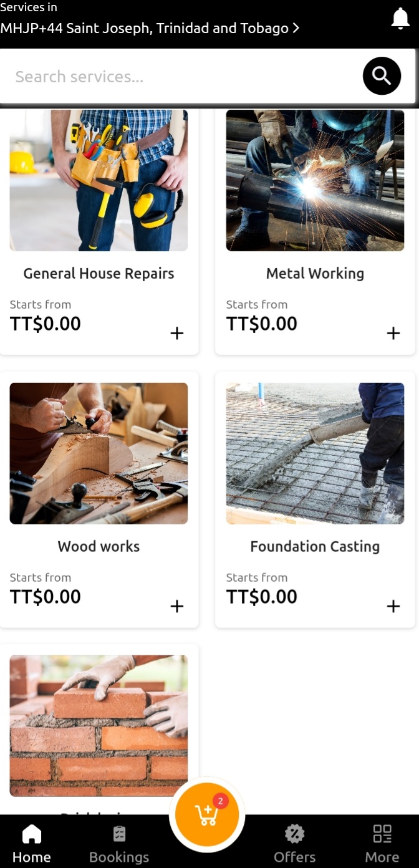Tap the Wood works carpentry image
This screenshot has height=868, width=419.
pyautogui.click(x=99, y=453)
